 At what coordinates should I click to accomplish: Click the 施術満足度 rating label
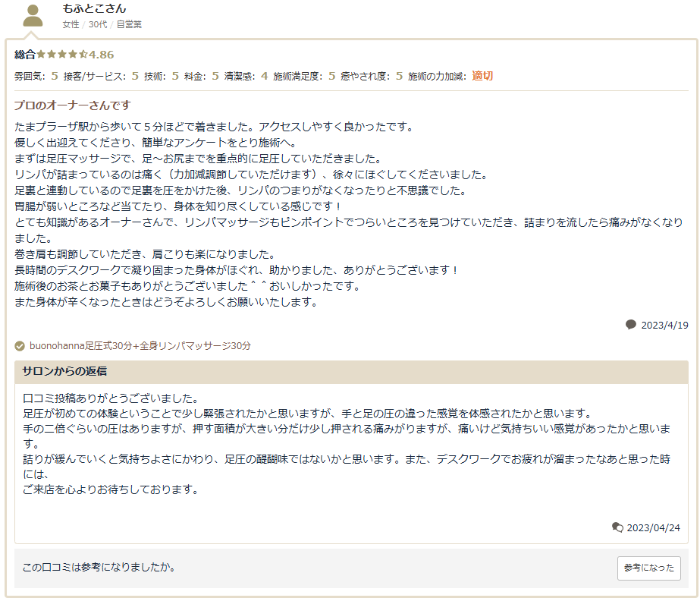[x=297, y=76]
